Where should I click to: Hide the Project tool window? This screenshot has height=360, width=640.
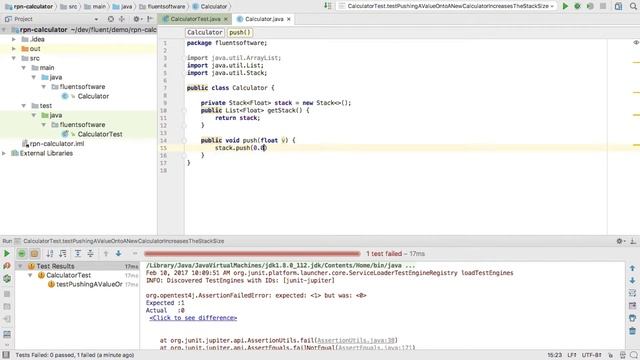(150, 19)
